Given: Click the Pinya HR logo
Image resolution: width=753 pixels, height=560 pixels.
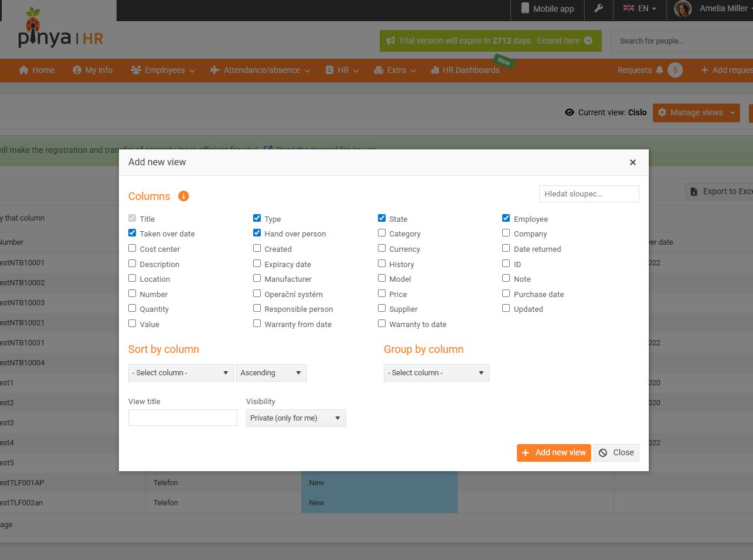Looking at the screenshot, I should (61, 29).
